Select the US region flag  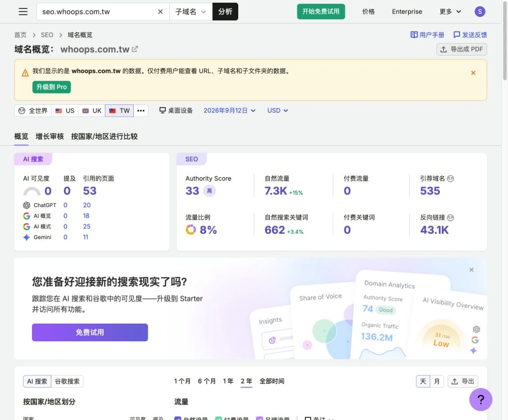point(65,111)
